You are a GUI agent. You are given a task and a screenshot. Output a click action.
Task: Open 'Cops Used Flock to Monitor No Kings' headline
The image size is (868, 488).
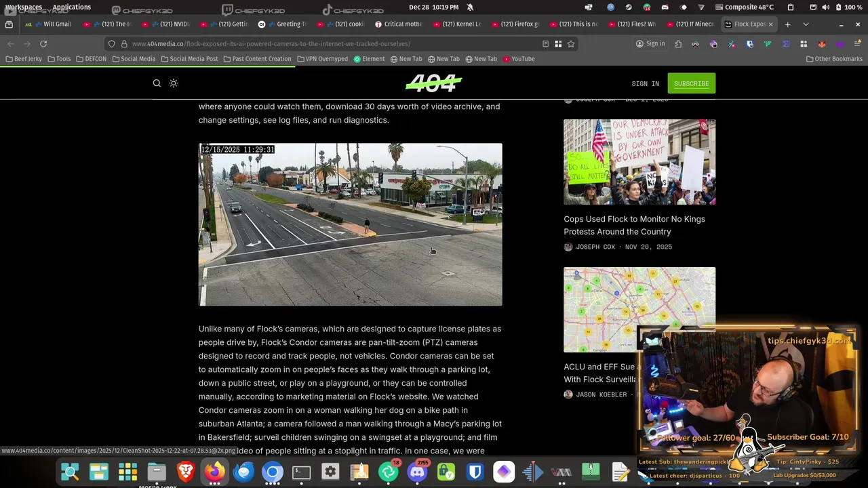[634, 225]
